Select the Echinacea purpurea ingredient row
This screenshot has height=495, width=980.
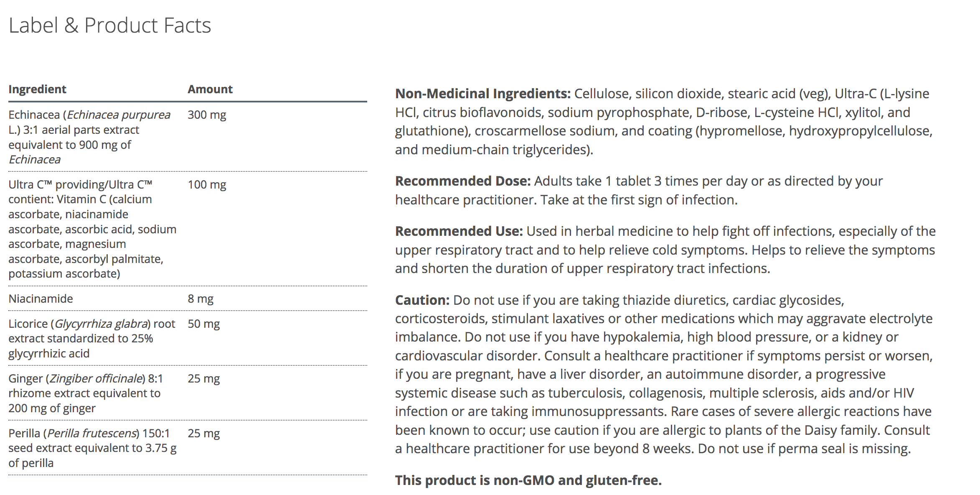pos(89,137)
